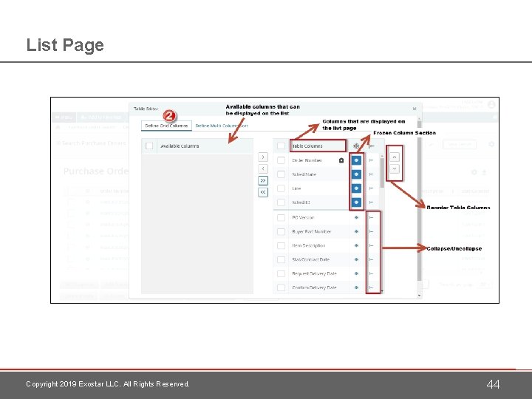
Task: Click the 'Available Columns' header label
Action: 180,146
